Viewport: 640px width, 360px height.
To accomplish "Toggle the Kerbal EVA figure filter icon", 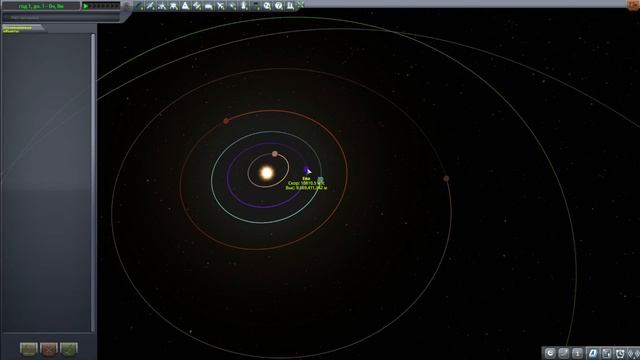I will tap(244, 6).
